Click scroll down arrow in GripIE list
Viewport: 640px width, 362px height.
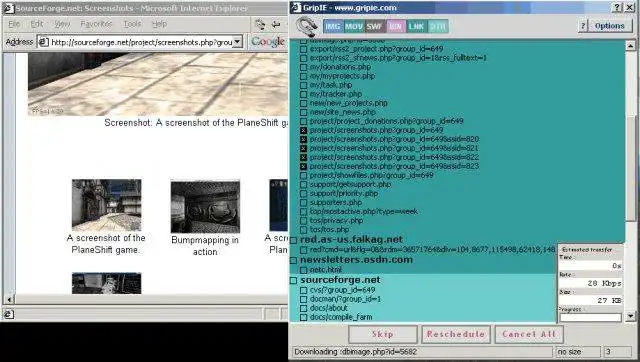coord(631,316)
